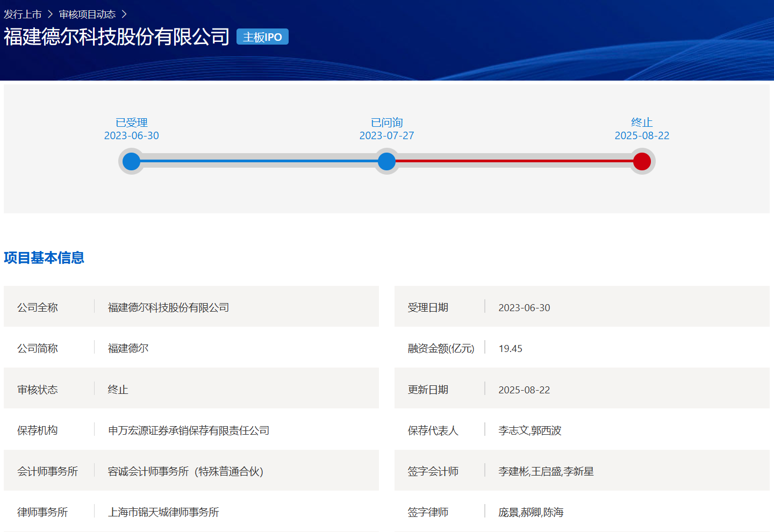Click the 律师事务所 row 上海市锦天城律师事务所
Image resolution: width=774 pixels, height=532 pixels.
click(163, 512)
